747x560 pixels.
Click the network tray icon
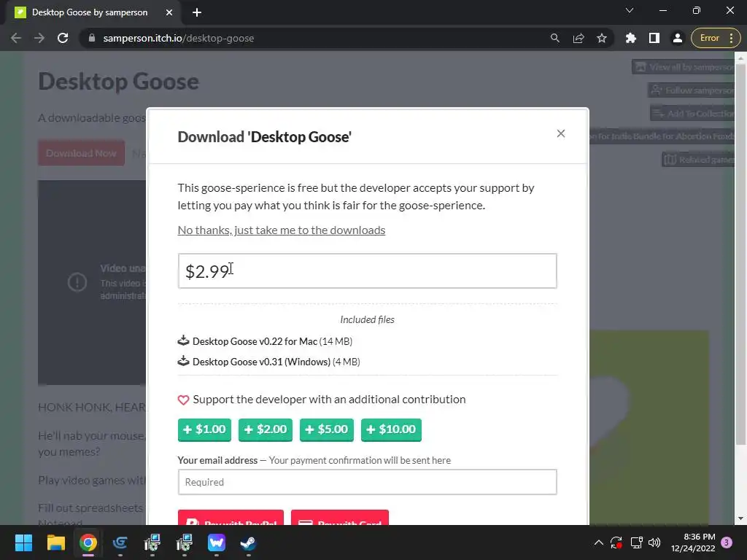(636, 542)
